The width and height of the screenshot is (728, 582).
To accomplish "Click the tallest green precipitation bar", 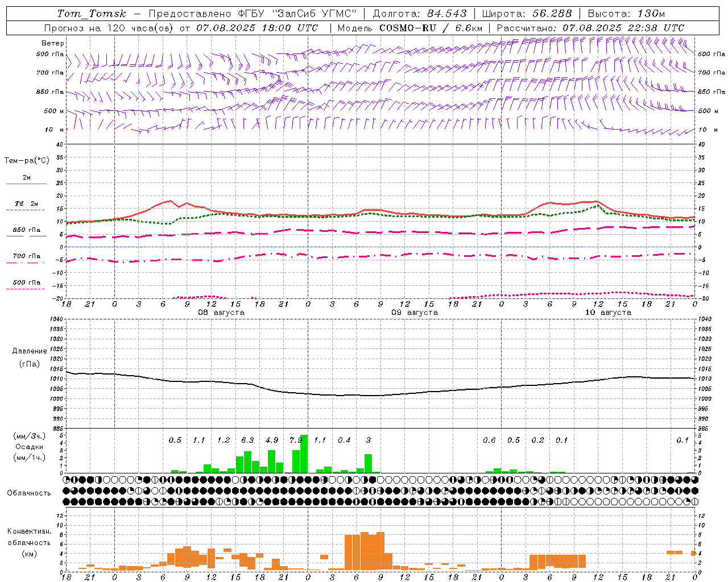I will tap(304, 454).
